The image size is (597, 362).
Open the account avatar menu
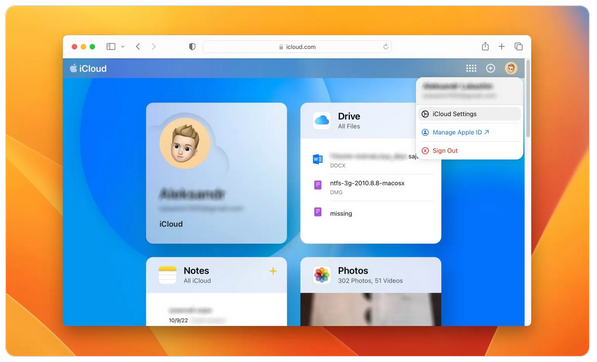coord(511,69)
